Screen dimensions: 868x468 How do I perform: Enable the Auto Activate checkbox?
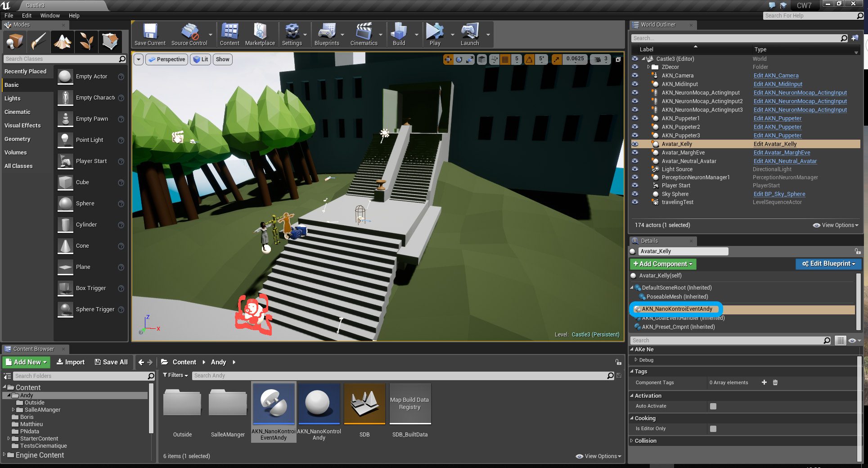tap(713, 406)
